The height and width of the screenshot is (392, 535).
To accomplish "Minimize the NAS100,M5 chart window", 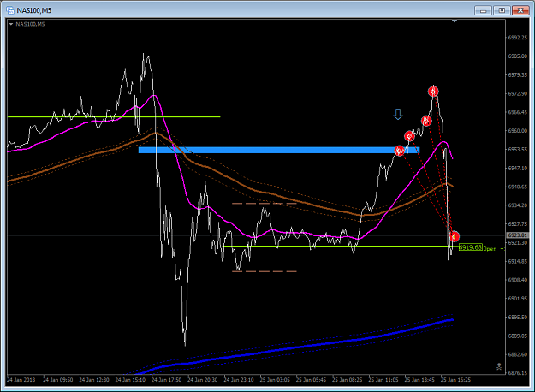I will click(x=483, y=10).
